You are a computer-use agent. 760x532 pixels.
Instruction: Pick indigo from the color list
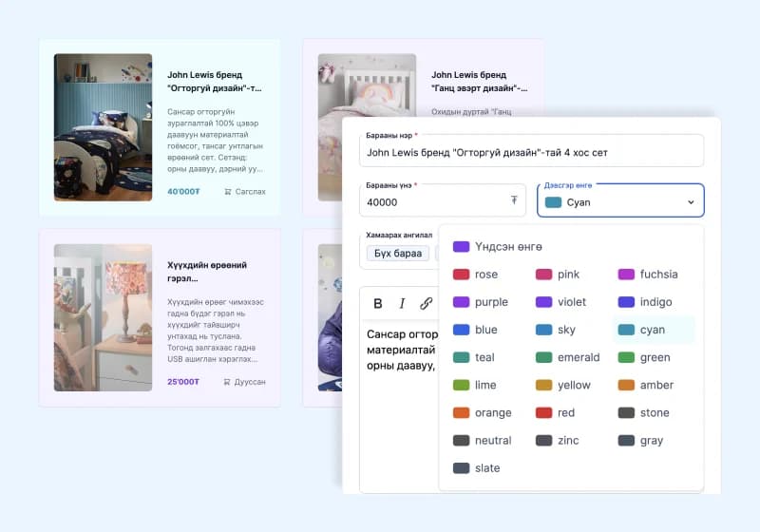pyautogui.click(x=645, y=302)
